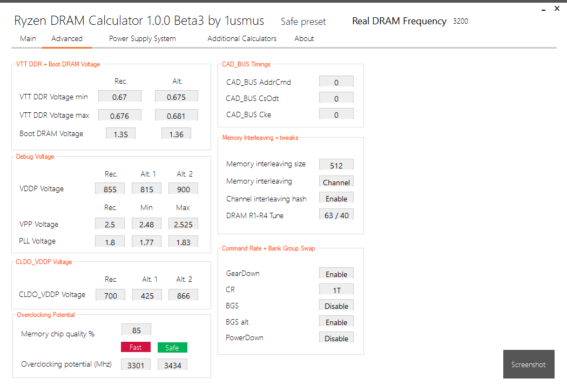Click the green Safe label
The height and width of the screenshot is (392, 567).
point(172,348)
